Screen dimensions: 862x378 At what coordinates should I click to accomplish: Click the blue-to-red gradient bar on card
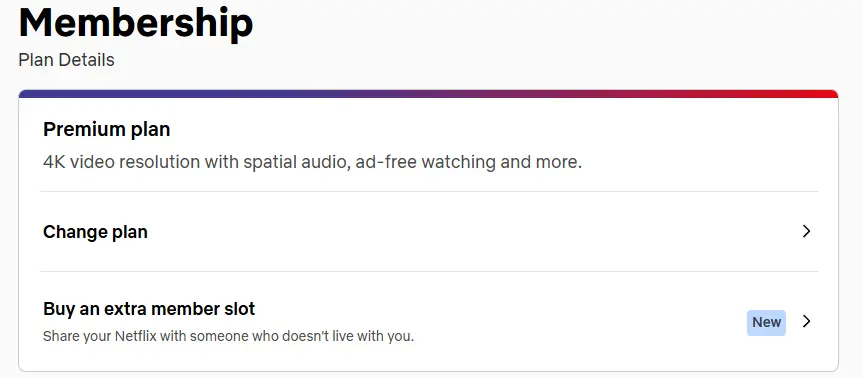(429, 94)
